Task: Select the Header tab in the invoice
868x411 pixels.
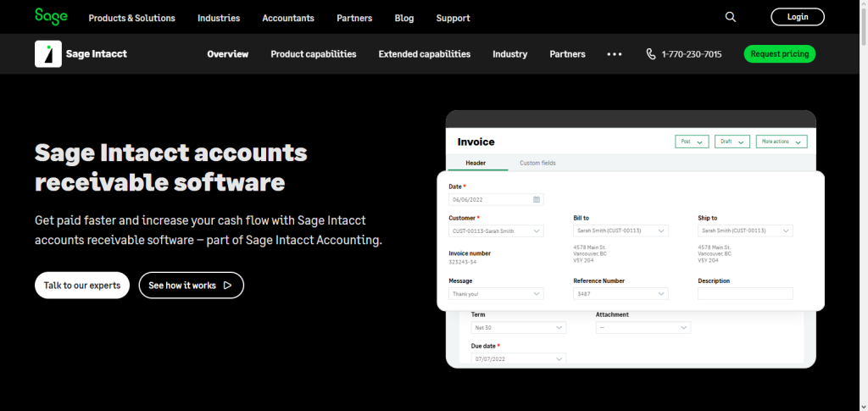Action: (476, 164)
